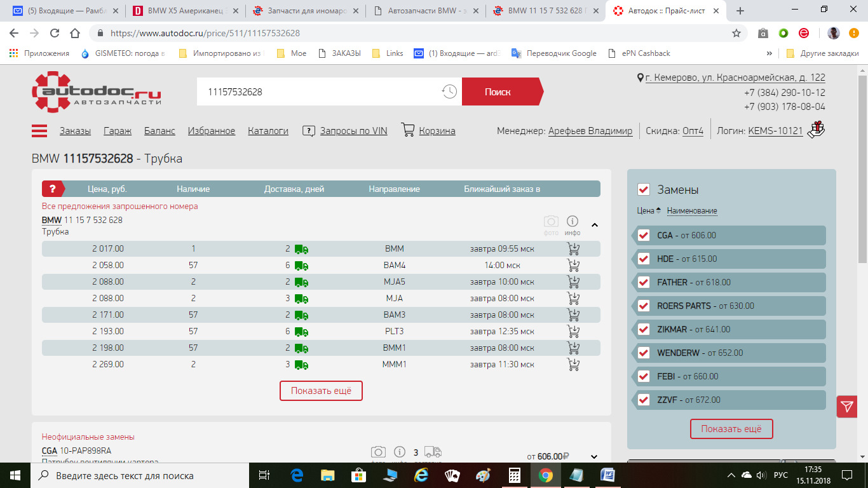Open the Calculator from the taskbar
The image size is (868, 488).
tap(515, 475)
